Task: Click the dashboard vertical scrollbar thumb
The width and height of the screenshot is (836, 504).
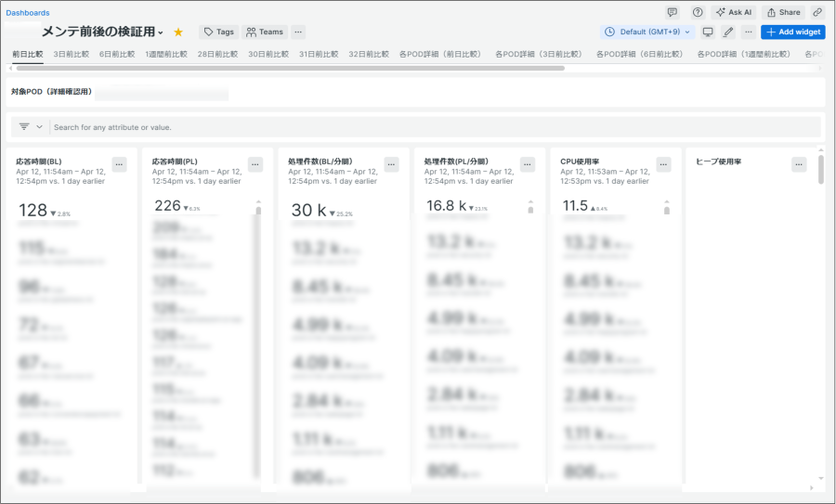Action: click(821, 170)
